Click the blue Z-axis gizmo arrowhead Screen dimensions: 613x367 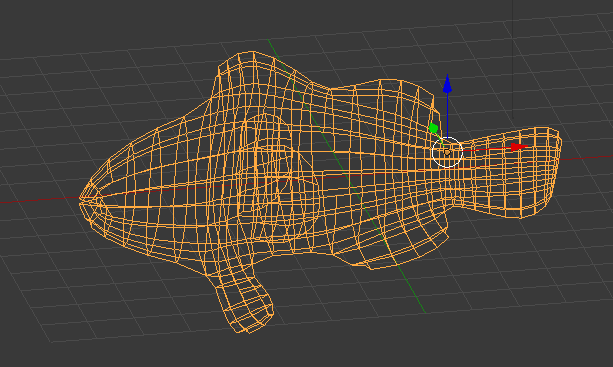pos(447,84)
